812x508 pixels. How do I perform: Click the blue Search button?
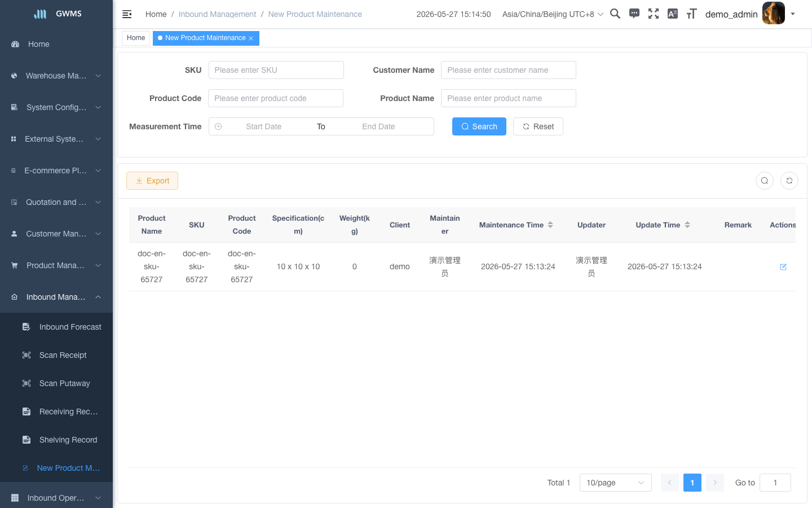point(479,126)
